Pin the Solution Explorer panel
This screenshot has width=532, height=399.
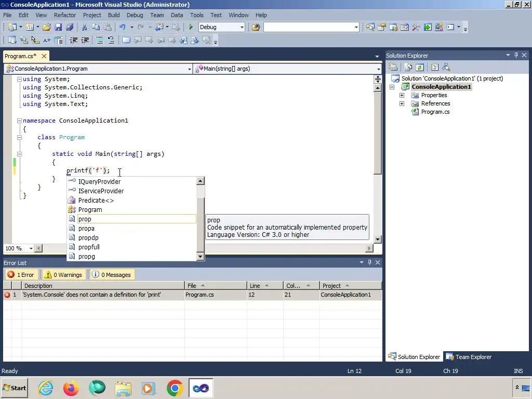pyautogui.click(x=516, y=55)
